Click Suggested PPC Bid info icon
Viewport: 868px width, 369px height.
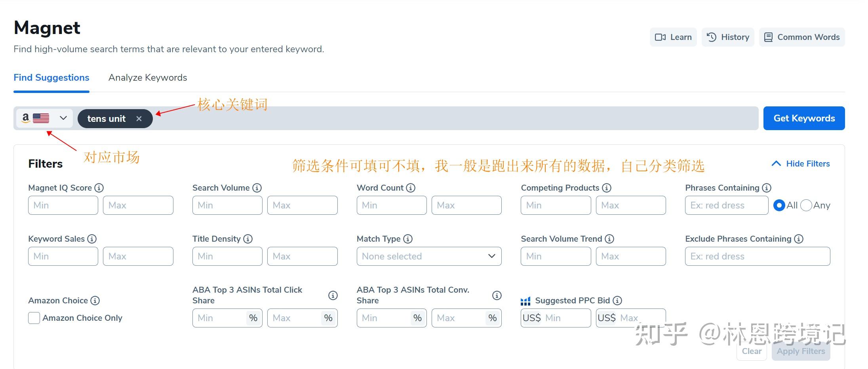617,301
